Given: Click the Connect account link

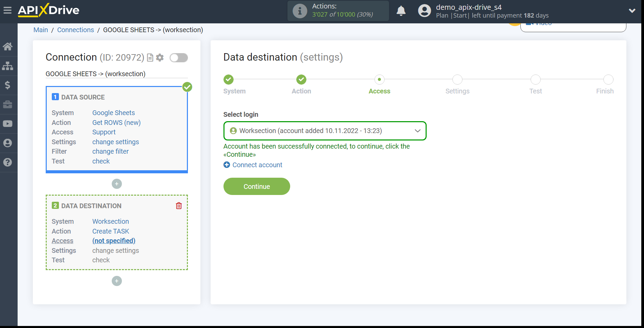Looking at the screenshot, I should click(x=257, y=165).
